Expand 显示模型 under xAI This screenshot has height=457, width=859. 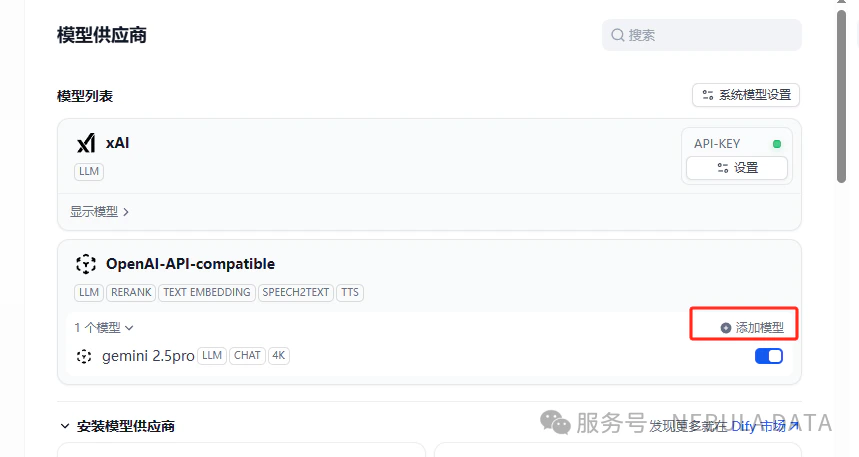click(x=99, y=212)
